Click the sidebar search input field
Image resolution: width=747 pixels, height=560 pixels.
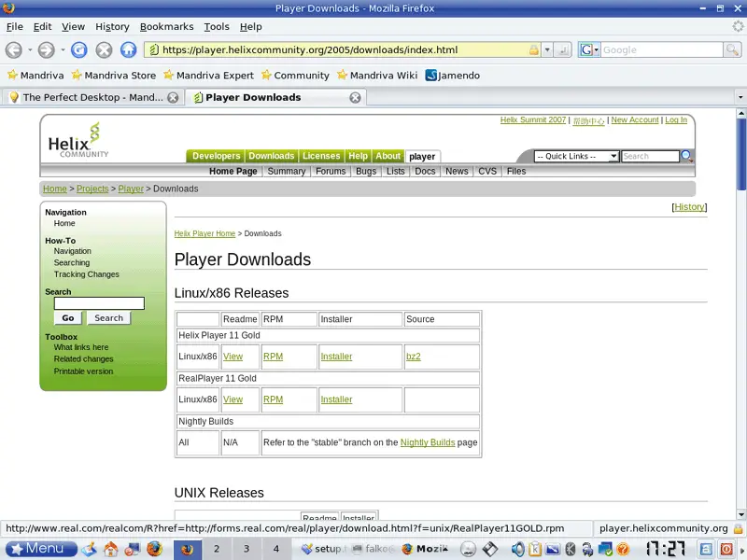tap(99, 303)
